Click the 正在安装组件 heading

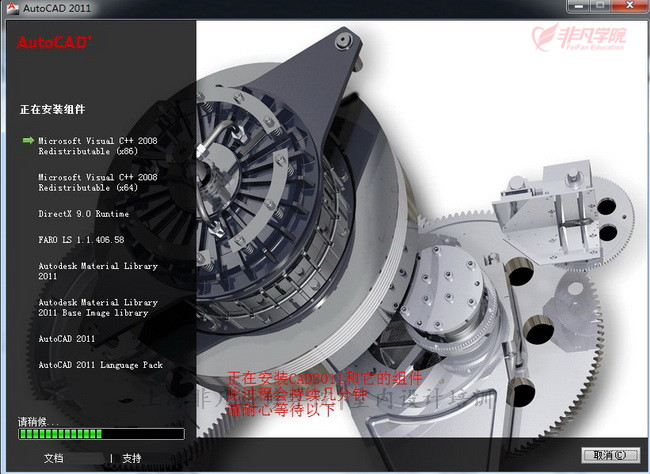pos(52,109)
